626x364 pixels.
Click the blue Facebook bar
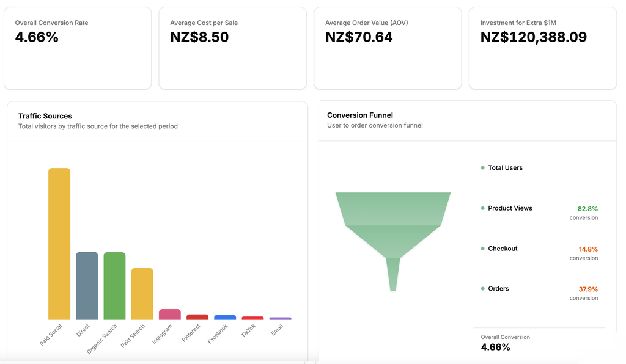[x=225, y=318]
